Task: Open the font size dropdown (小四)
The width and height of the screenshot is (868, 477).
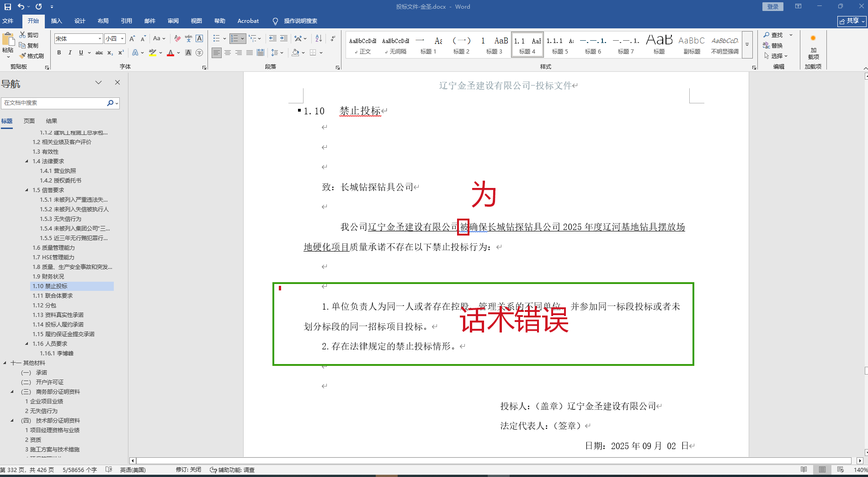Action: [122, 39]
